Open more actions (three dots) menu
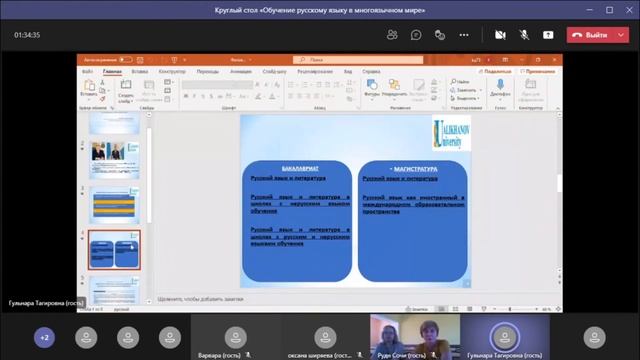The image size is (640, 360). coord(464,35)
